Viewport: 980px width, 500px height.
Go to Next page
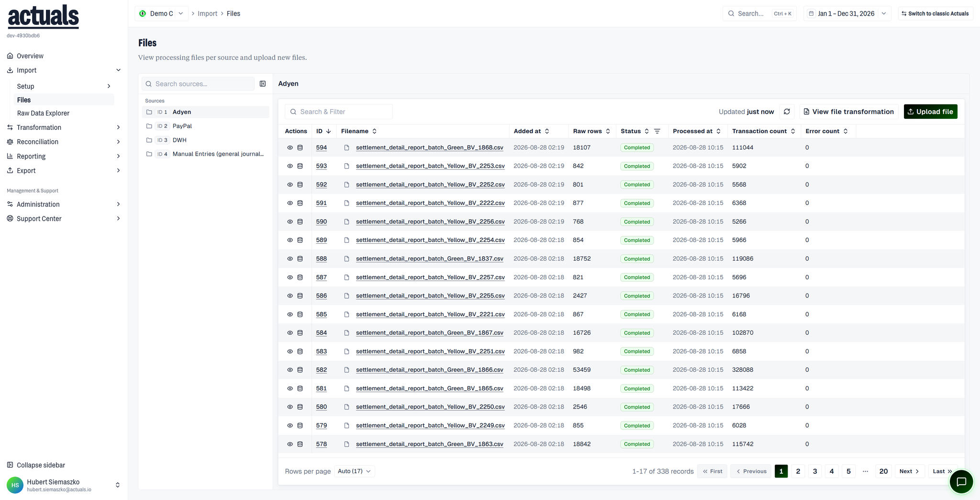click(x=909, y=471)
